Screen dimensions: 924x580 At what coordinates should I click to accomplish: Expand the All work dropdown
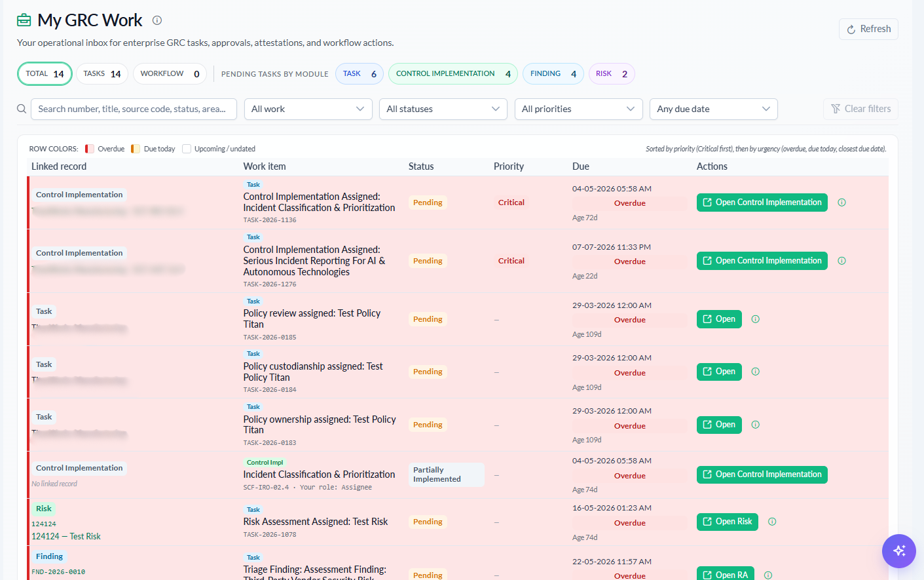308,109
